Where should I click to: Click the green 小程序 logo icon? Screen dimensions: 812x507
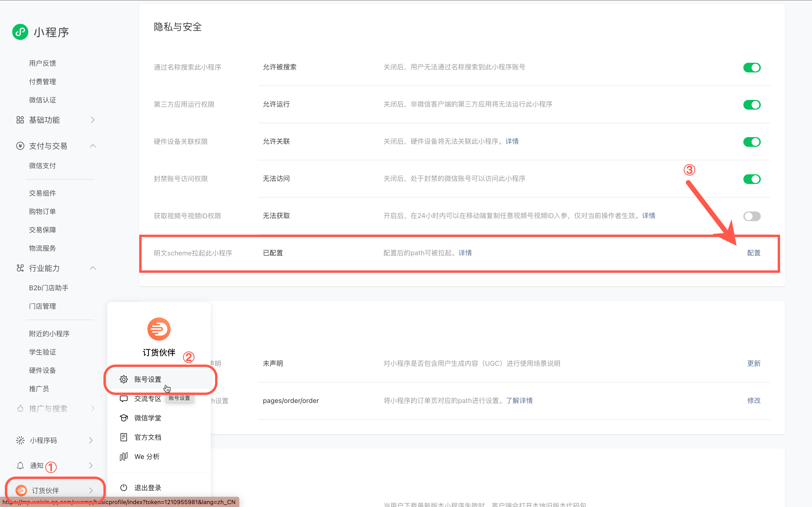[x=20, y=32]
